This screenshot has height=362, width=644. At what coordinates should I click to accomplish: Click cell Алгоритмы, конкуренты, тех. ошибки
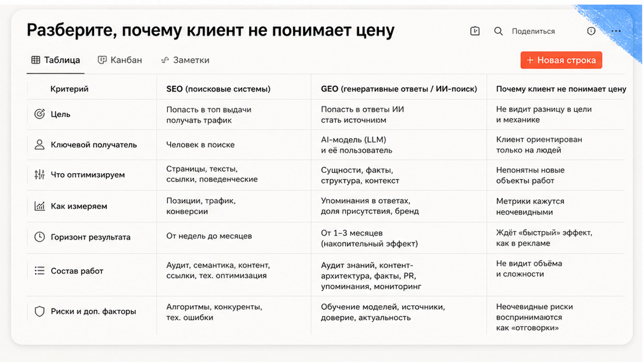click(214, 312)
